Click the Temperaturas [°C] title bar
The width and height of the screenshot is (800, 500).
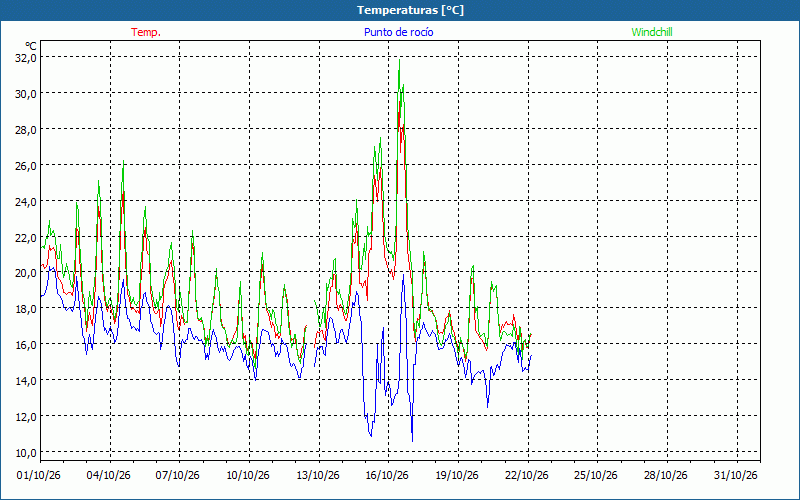point(400,10)
